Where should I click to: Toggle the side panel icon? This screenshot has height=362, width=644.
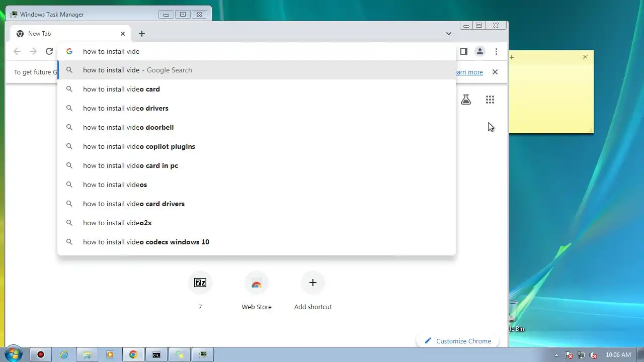(464, 51)
